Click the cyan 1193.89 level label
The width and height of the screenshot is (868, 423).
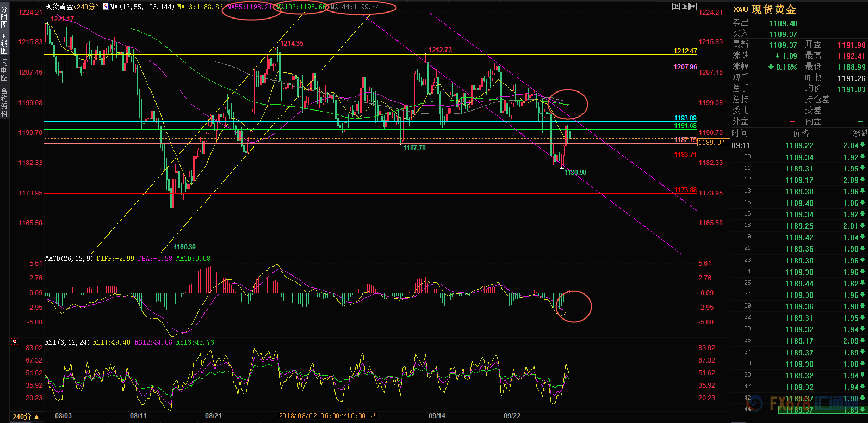pyautogui.click(x=685, y=118)
